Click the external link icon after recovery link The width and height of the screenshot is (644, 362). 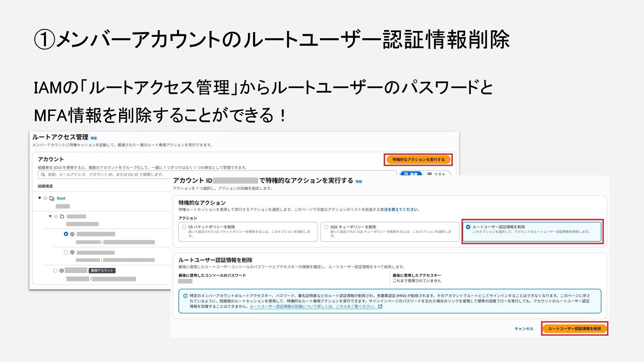(380, 306)
